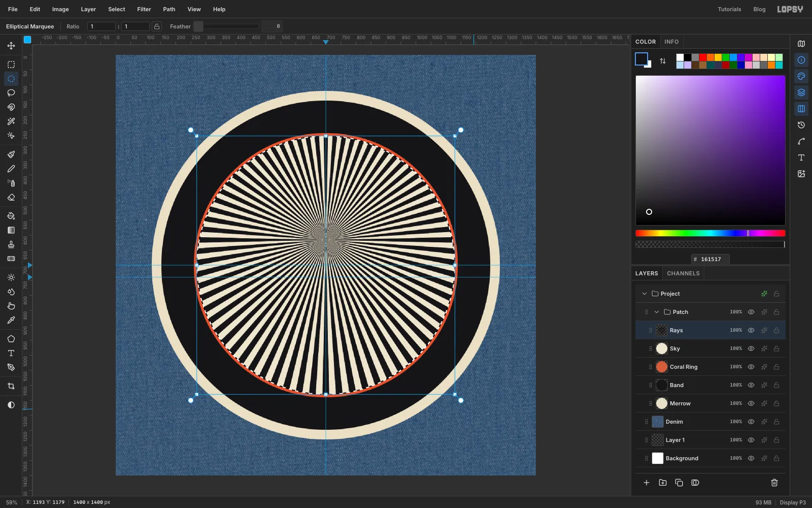812x508 pixels.
Task: Collapse the Patch folder
Action: pyautogui.click(x=657, y=312)
